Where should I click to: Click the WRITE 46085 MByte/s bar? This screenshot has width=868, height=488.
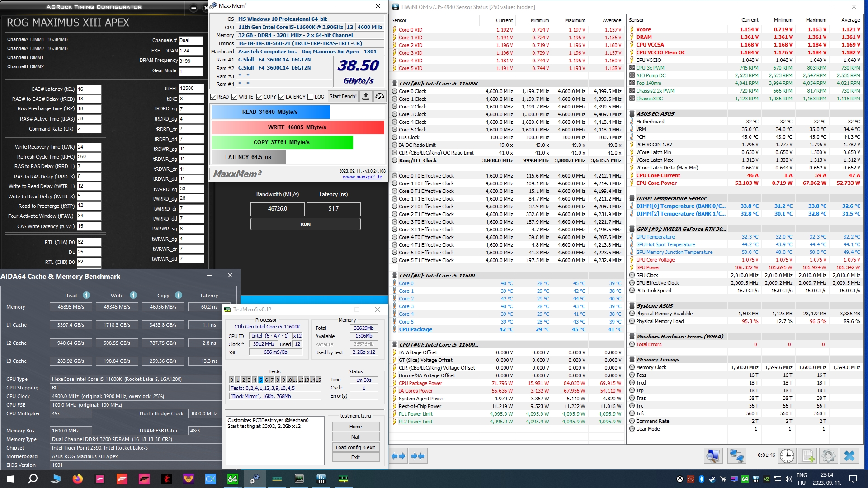point(297,127)
